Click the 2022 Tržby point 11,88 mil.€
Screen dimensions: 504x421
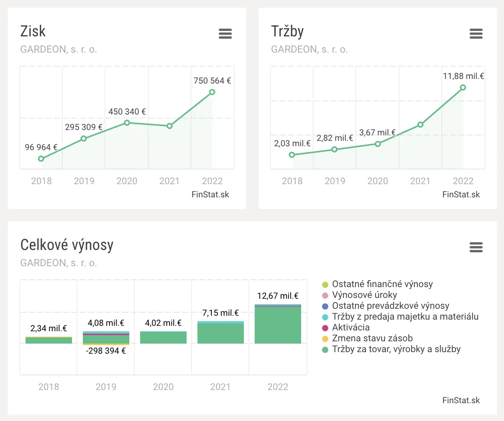[x=463, y=87]
